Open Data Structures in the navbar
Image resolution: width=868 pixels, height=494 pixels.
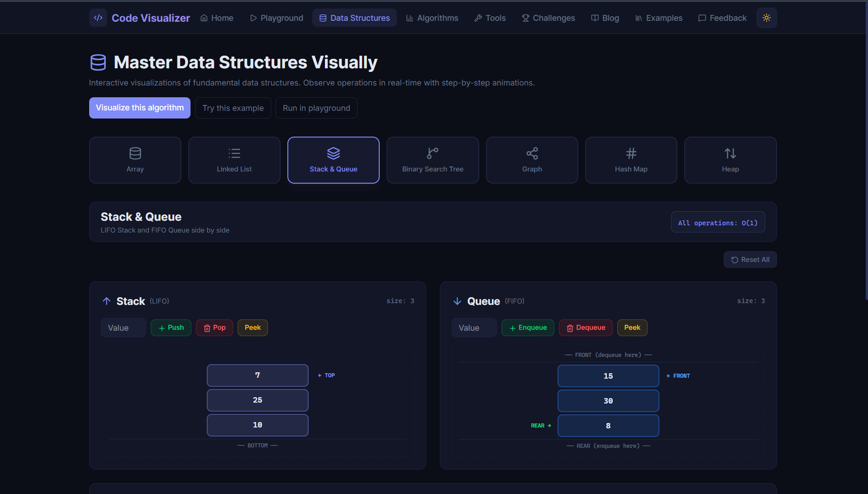coord(354,18)
